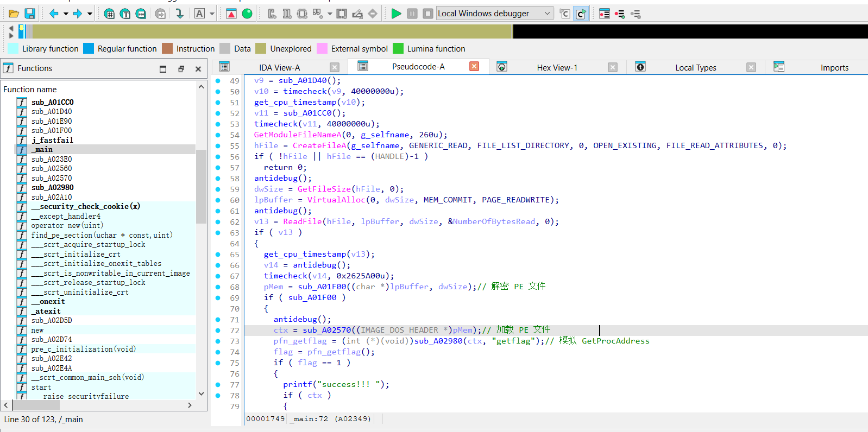Click the binary sequence search icon
This screenshot has width=868, height=432.
click(141, 14)
